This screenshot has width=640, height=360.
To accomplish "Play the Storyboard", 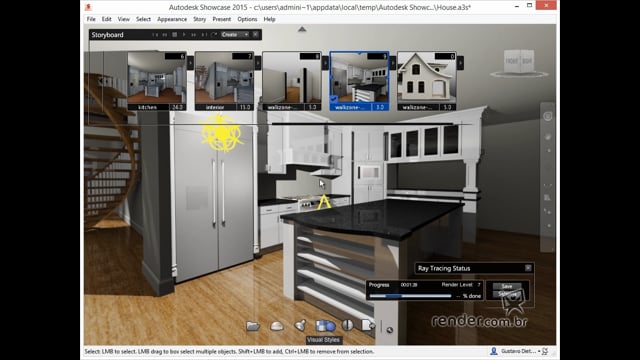I will coord(184,35).
